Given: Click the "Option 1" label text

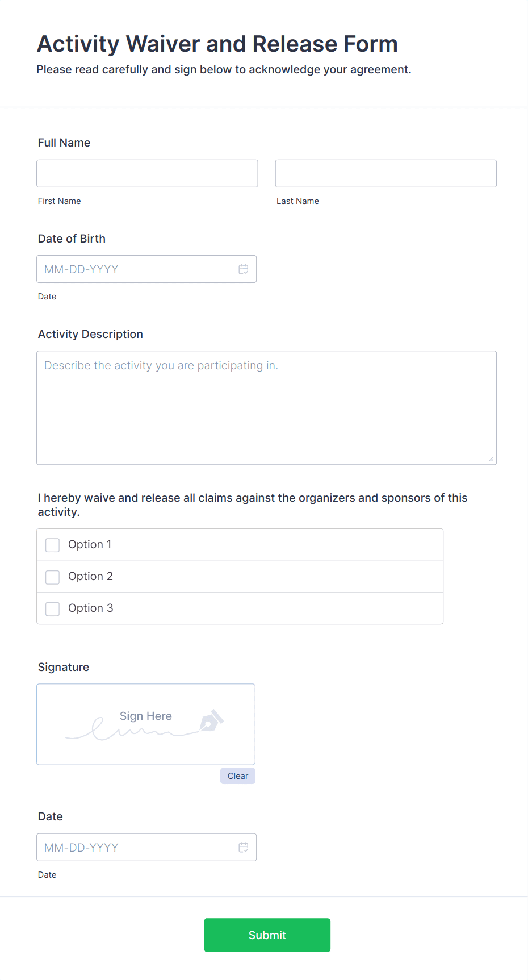Looking at the screenshot, I should (x=90, y=544).
